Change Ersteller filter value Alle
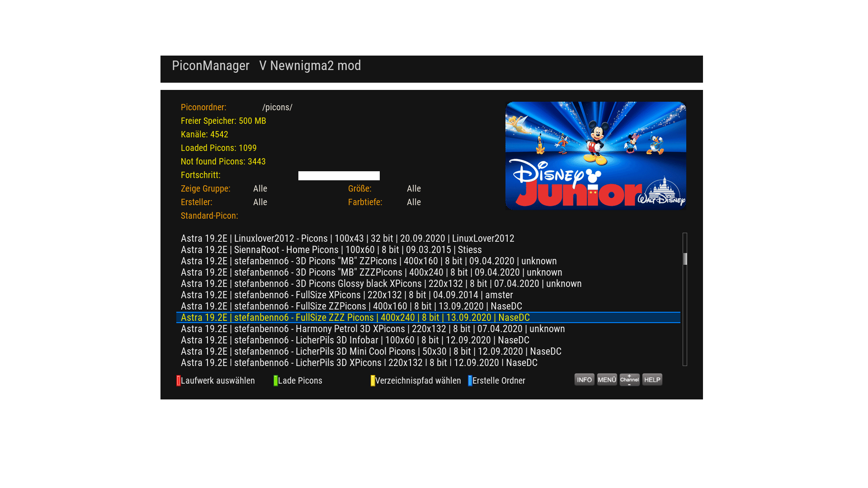 (x=260, y=202)
